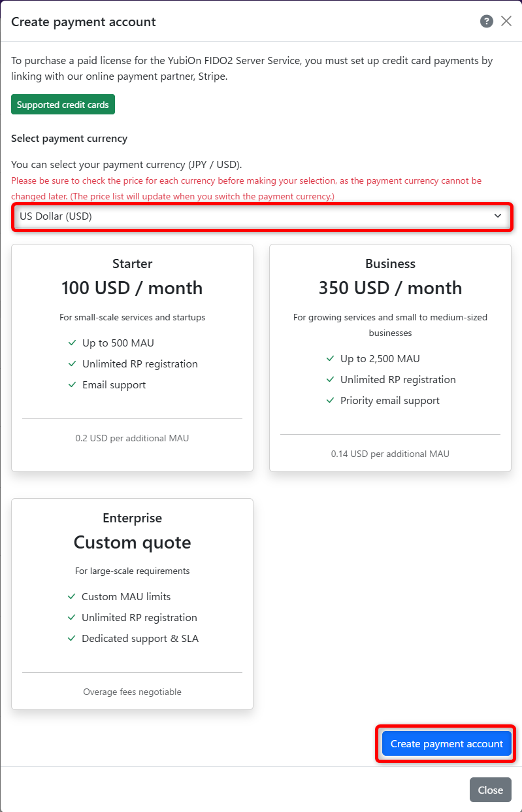Open the help icon in the dialog header
The image size is (522, 812).
click(x=486, y=21)
